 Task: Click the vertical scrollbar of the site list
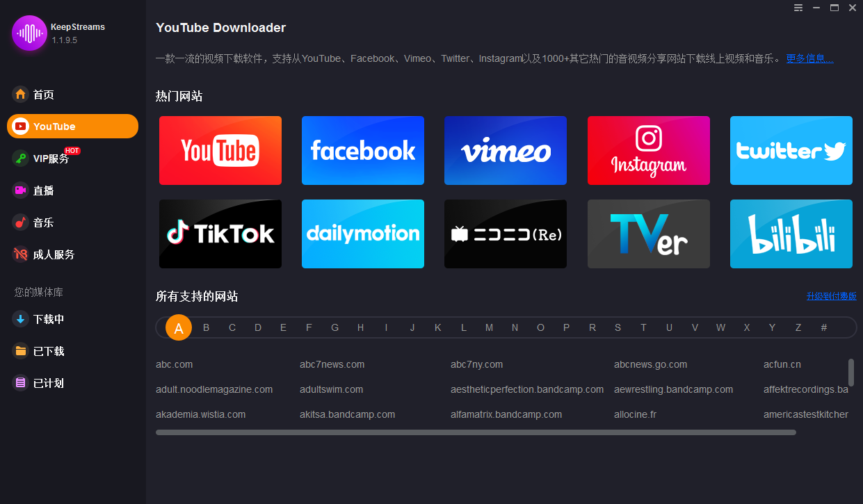851,373
